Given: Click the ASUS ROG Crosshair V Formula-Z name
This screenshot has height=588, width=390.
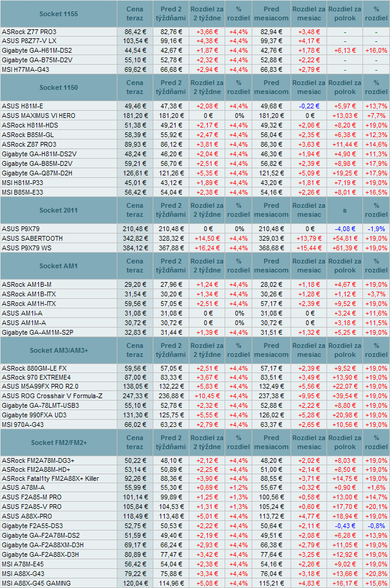Looking at the screenshot, I should [52, 396].
